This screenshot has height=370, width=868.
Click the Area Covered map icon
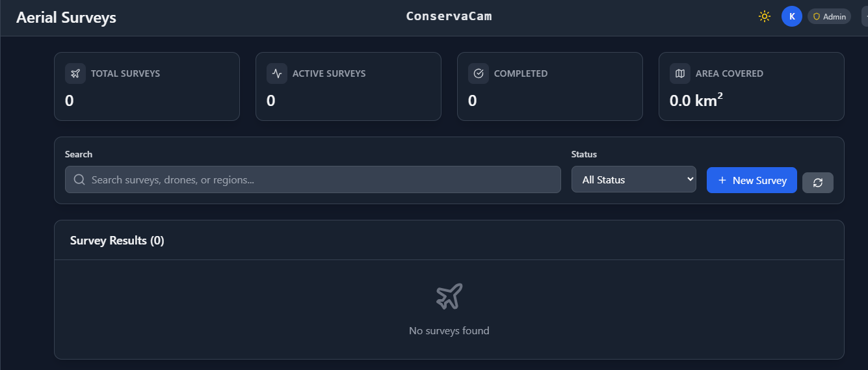[x=680, y=73]
